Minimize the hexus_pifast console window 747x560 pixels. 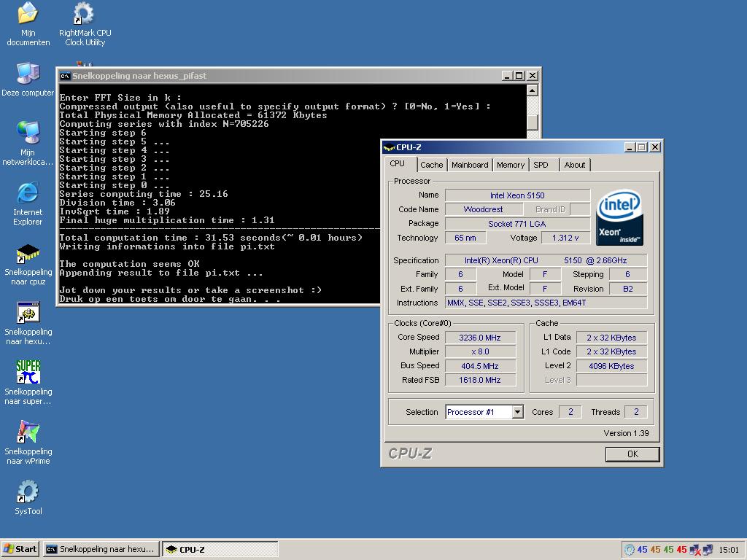[508, 76]
